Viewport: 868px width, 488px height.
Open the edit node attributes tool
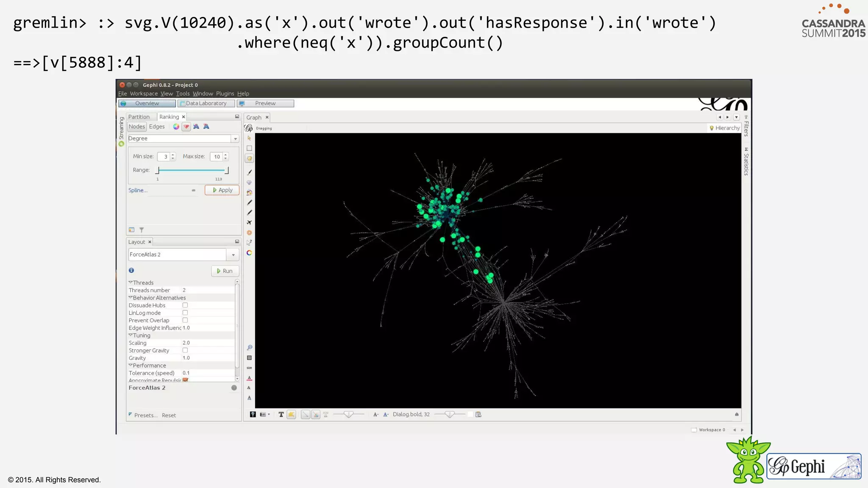point(249,243)
